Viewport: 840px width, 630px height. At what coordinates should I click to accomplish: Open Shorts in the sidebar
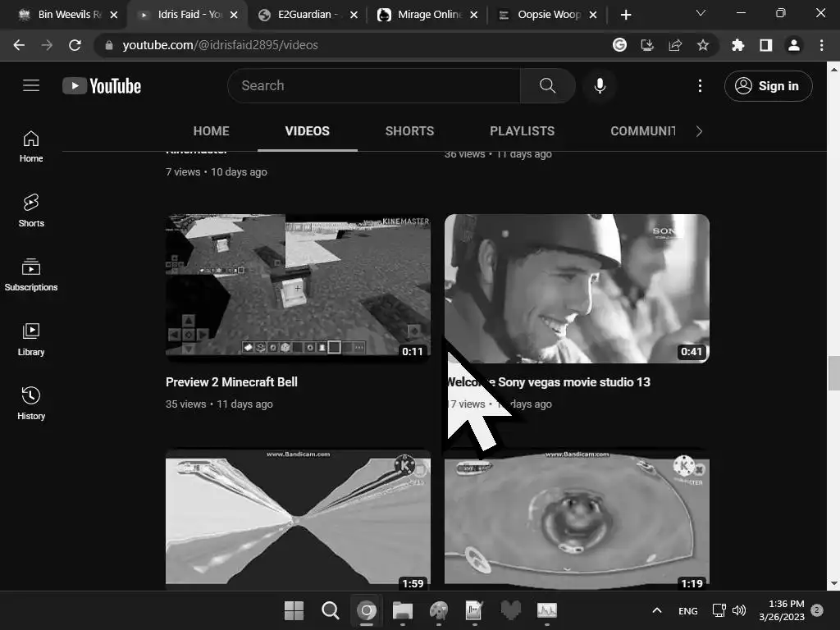(31, 211)
